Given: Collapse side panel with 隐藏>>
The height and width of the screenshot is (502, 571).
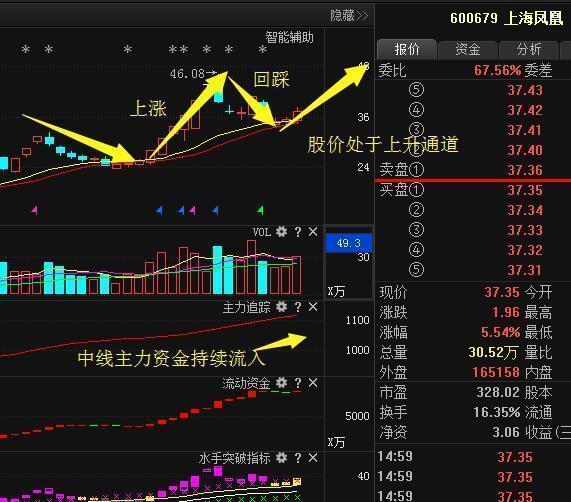Looking at the screenshot, I should click(x=349, y=15).
